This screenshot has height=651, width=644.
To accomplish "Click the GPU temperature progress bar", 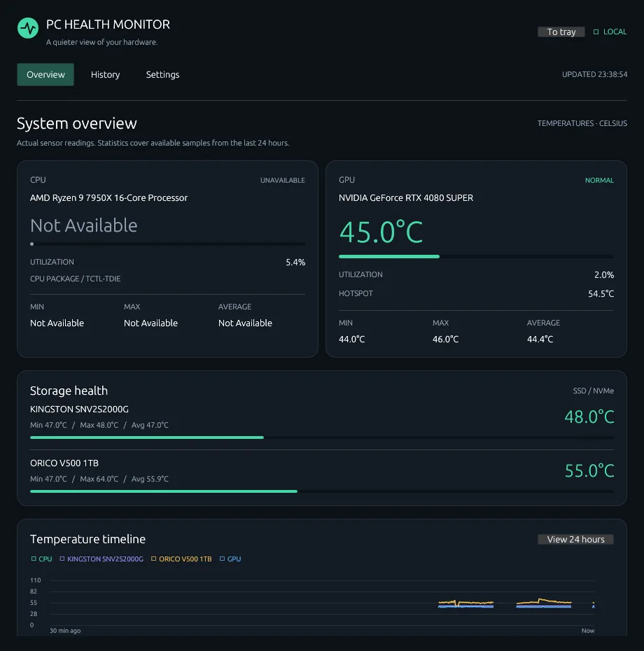I will pyautogui.click(x=476, y=257).
